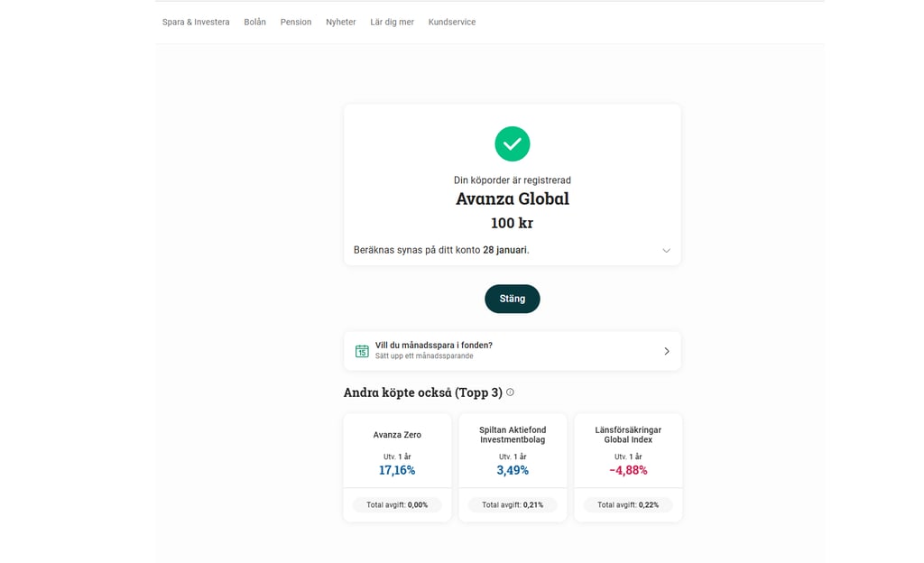Screen dimensions: 924x563
Task: Click the 'Total avgift: 0,00%' chip
Action: point(397,504)
